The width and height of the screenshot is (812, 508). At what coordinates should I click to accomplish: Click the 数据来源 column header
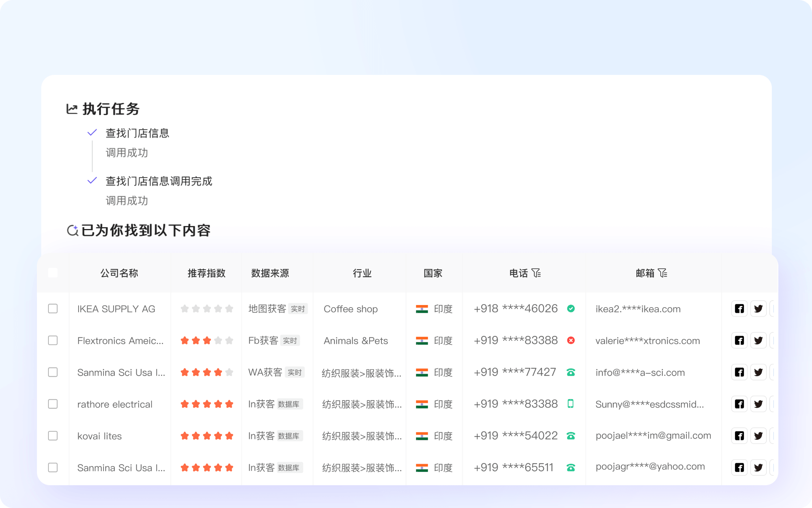[270, 273]
